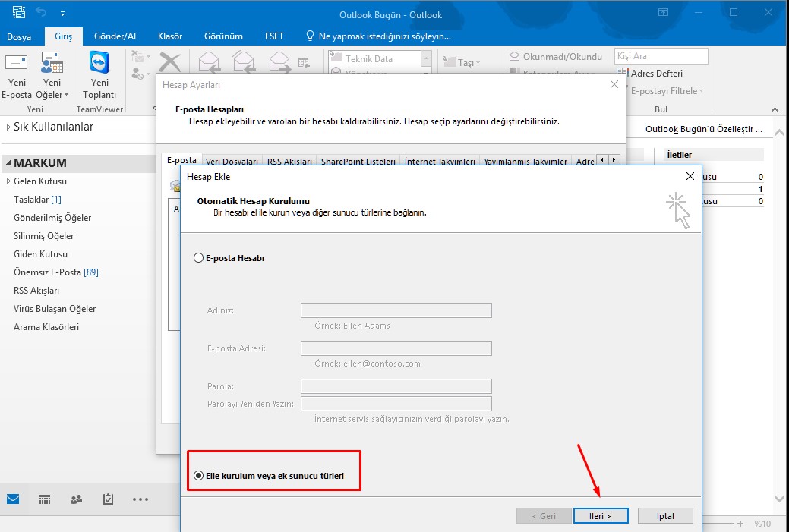Click the Undo icon in title bar
This screenshot has height=532, width=789.
point(41,12)
